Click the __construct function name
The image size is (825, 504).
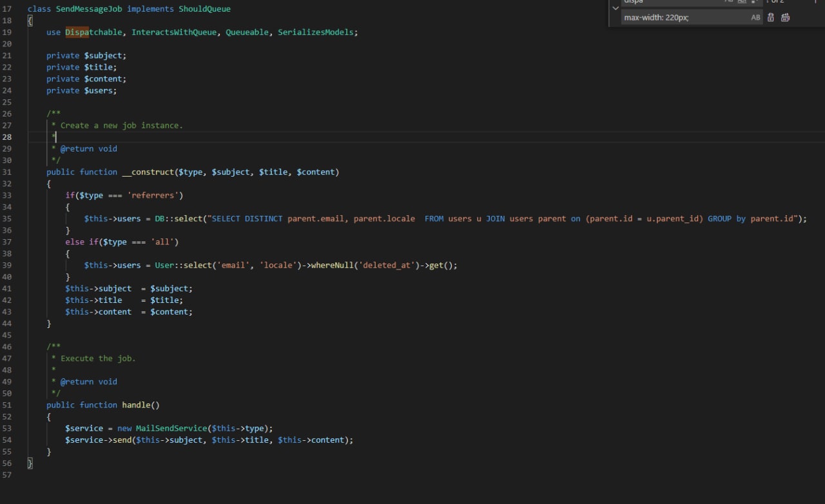148,172
